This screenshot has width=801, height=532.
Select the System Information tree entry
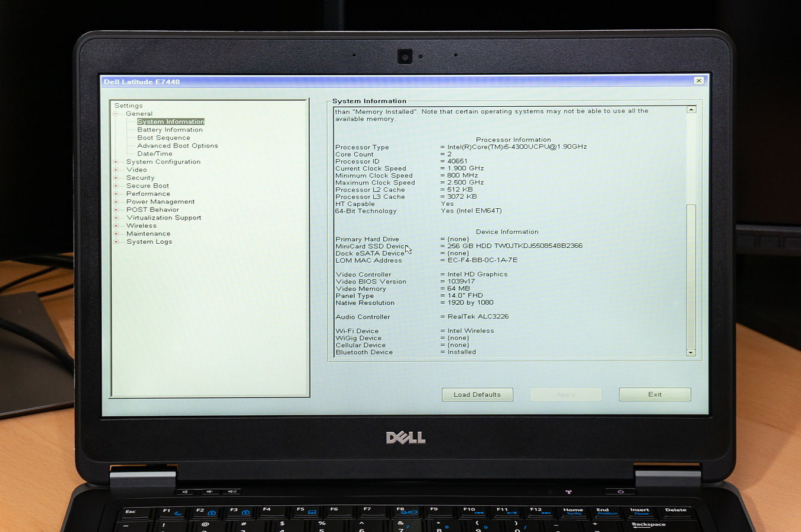pyautogui.click(x=170, y=122)
